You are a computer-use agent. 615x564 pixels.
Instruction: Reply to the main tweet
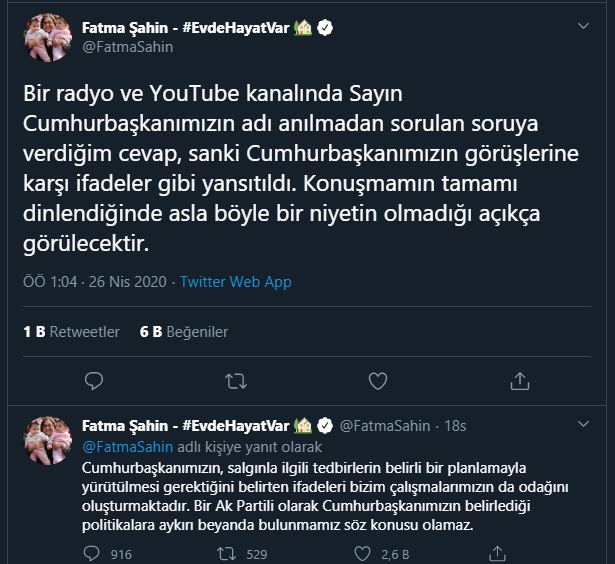(x=94, y=381)
